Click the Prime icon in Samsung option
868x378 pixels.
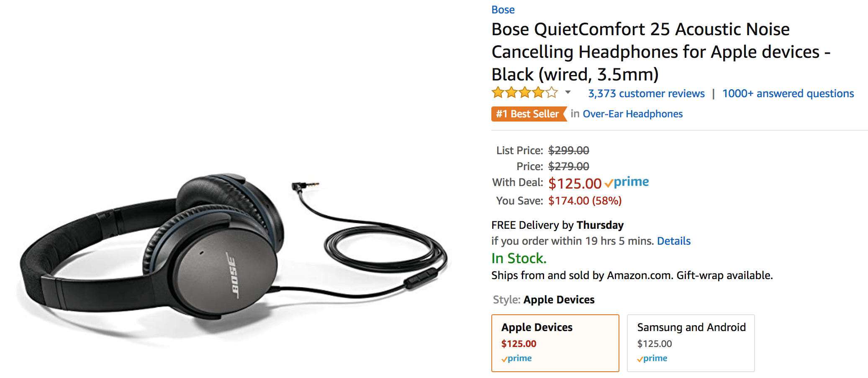click(x=652, y=359)
